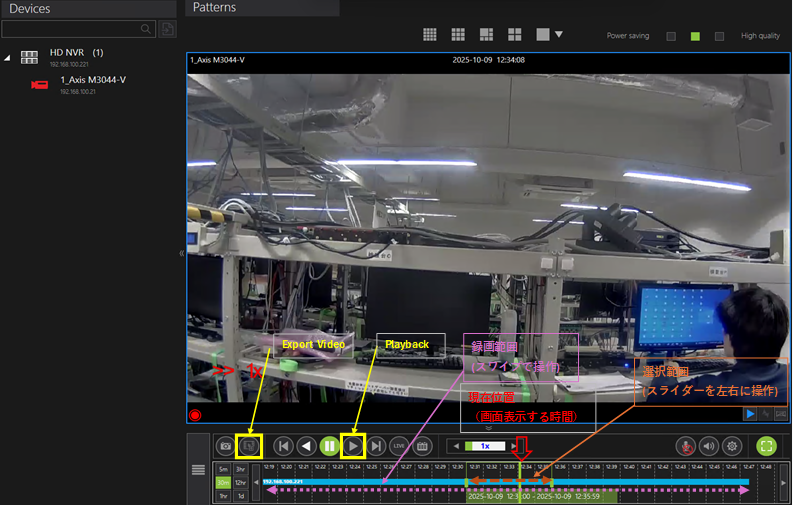Skip to the next recording
799x510 pixels.
coord(376,446)
